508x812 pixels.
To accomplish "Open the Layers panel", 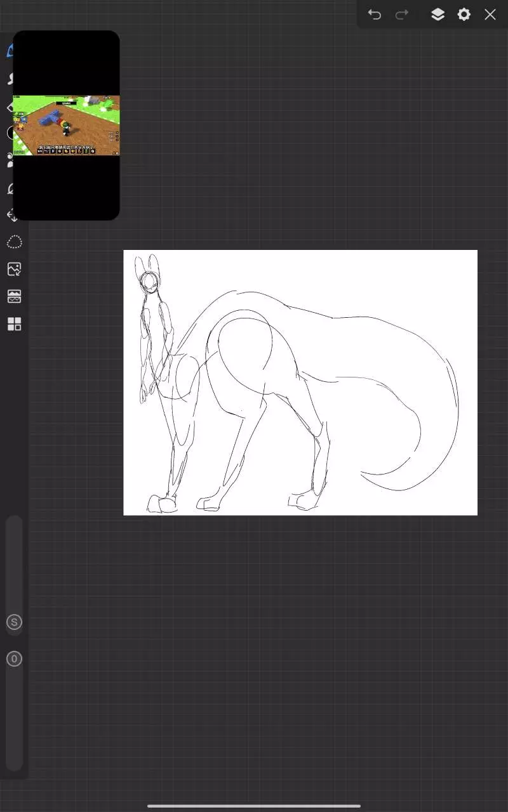I will pos(438,14).
